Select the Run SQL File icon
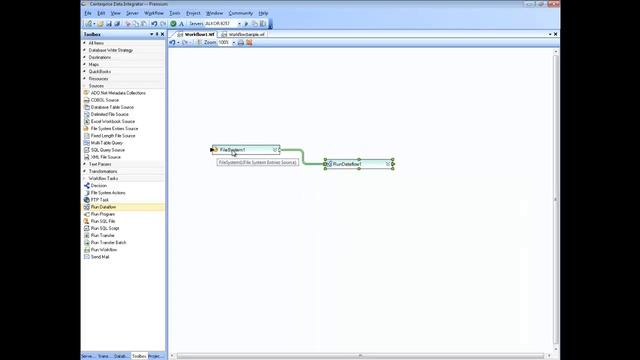Screen dimensions: 640x360 click(x=87, y=221)
